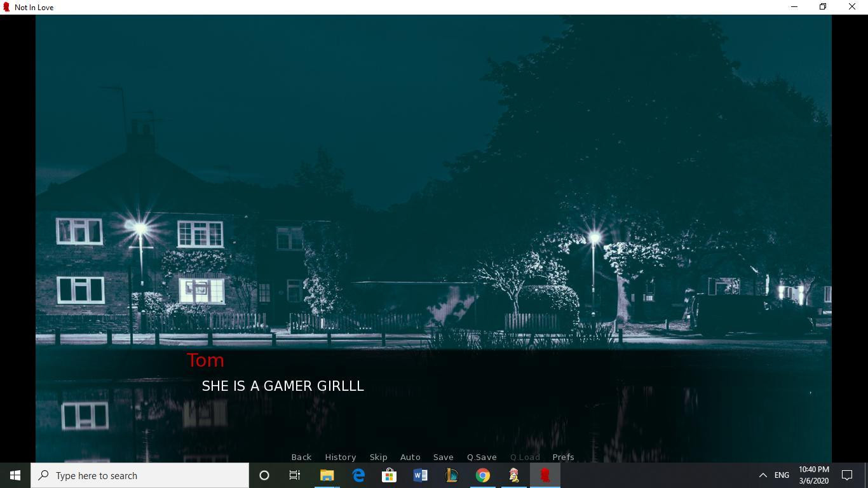Click the 'Type here to search' box
The width and height of the screenshot is (868, 488).
(x=140, y=475)
